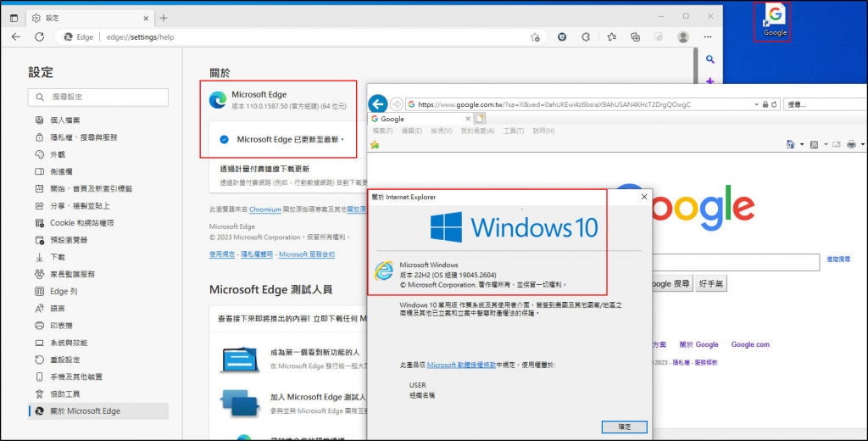Click the lock security icon in IE address bar
868x441 pixels.
pyautogui.click(x=765, y=104)
